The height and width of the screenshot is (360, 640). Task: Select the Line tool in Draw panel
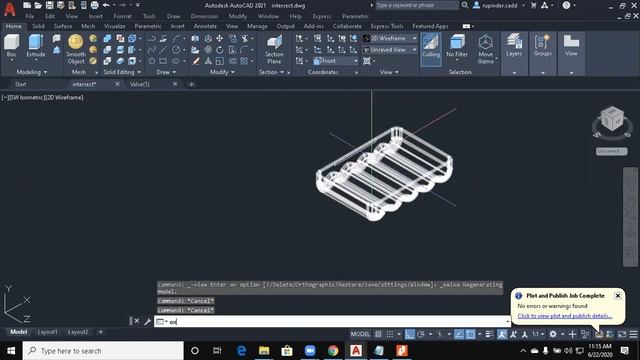pyautogui.click(x=163, y=50)
